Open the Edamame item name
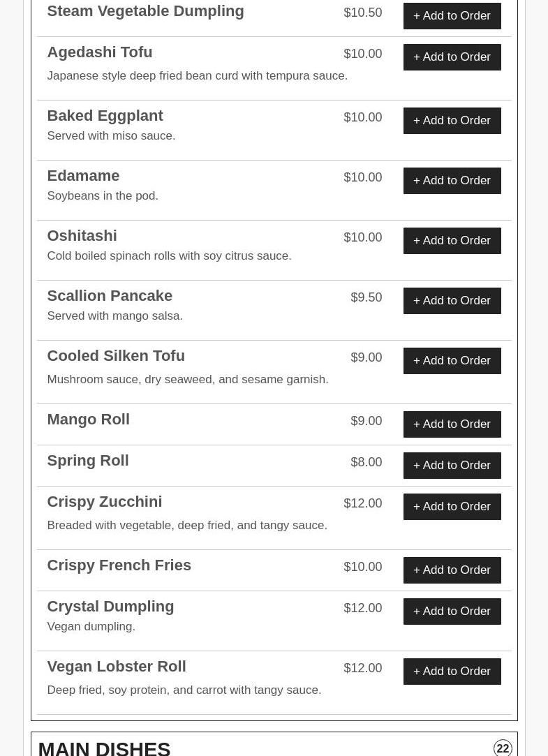 83,176
